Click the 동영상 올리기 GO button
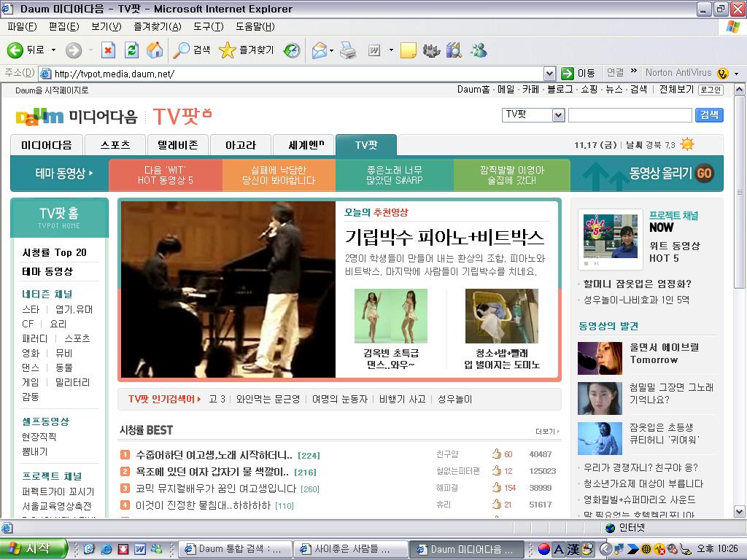Screen dimensions: 747x560 704,173
